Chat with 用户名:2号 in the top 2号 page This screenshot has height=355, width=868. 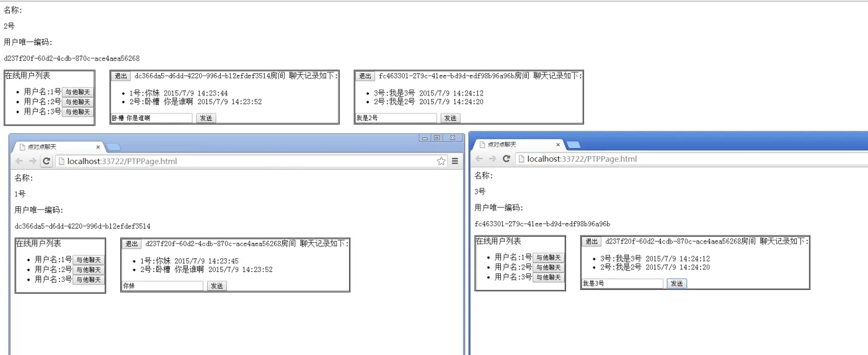(77, 102)
